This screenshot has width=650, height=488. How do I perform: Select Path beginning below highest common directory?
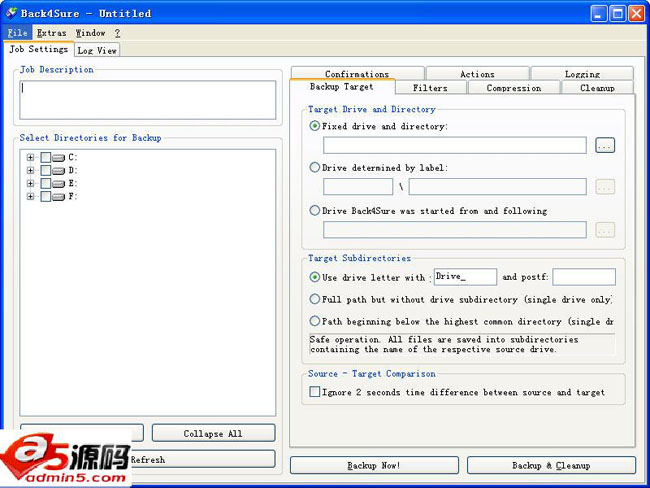click(315, 321)
